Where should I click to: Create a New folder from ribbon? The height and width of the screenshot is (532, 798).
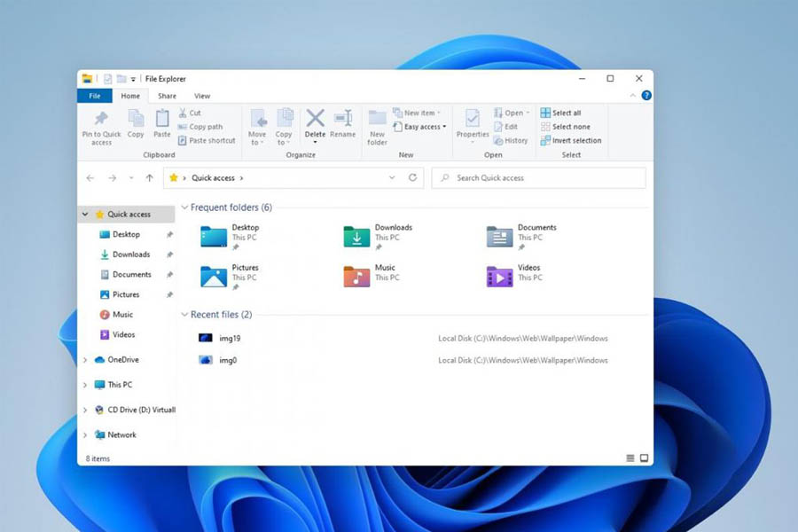[377, 127]
